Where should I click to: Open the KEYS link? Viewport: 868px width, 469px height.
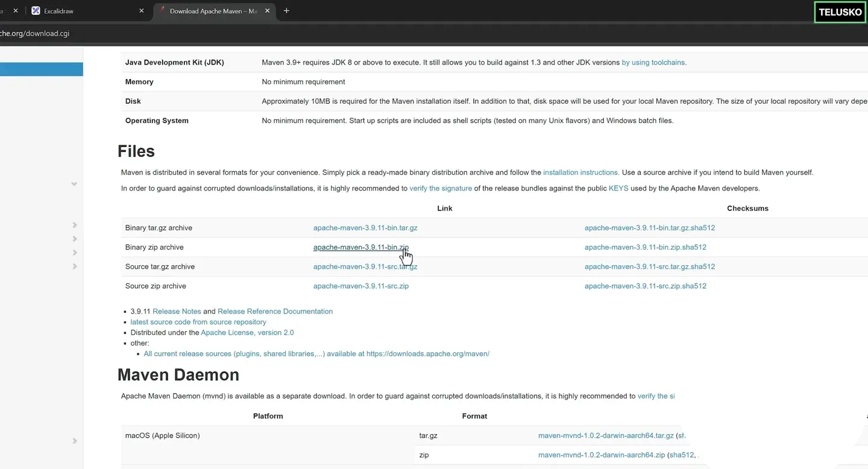618,188
